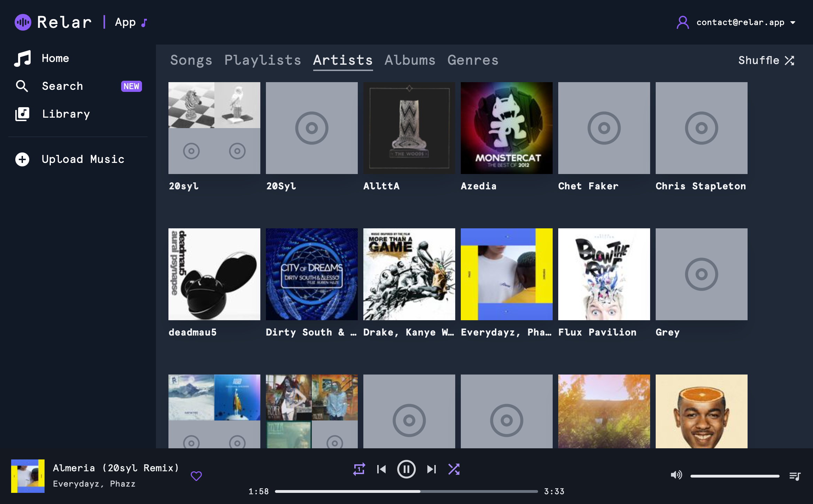This screenshot has height=504, width=813.
Task: Open the snowy mountains collage artist thumbnail
Action: click(x=214, y=411)
